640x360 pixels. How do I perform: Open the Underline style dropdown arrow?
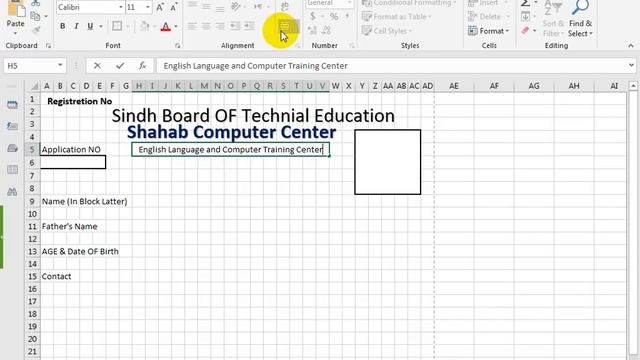[x=100, y=27]
